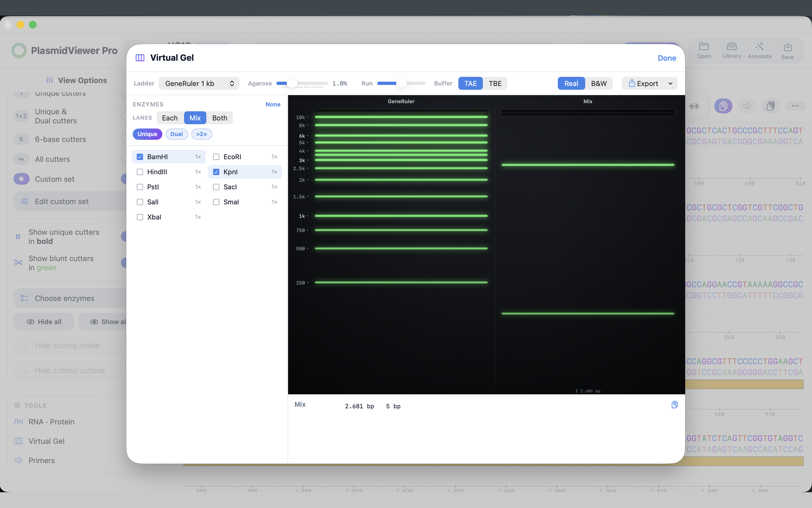
Task: Open RNA · Protein tool
Action: click(51, 422)
